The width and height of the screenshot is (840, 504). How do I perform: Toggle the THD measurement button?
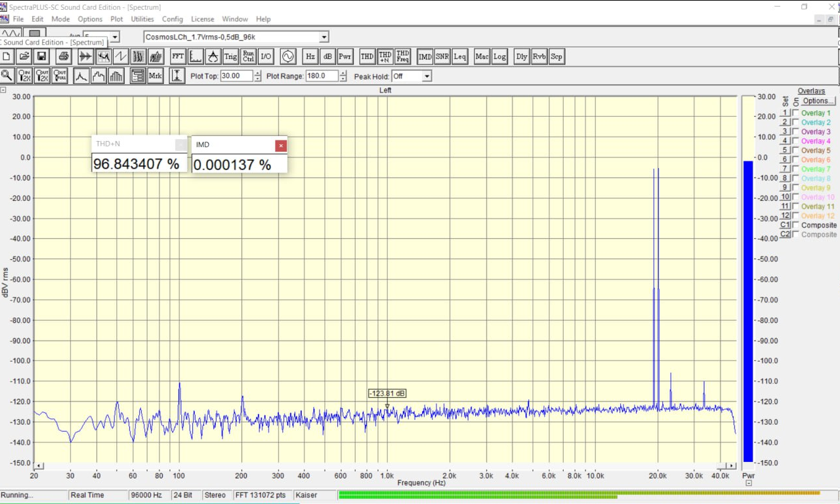tap(367, 56)
